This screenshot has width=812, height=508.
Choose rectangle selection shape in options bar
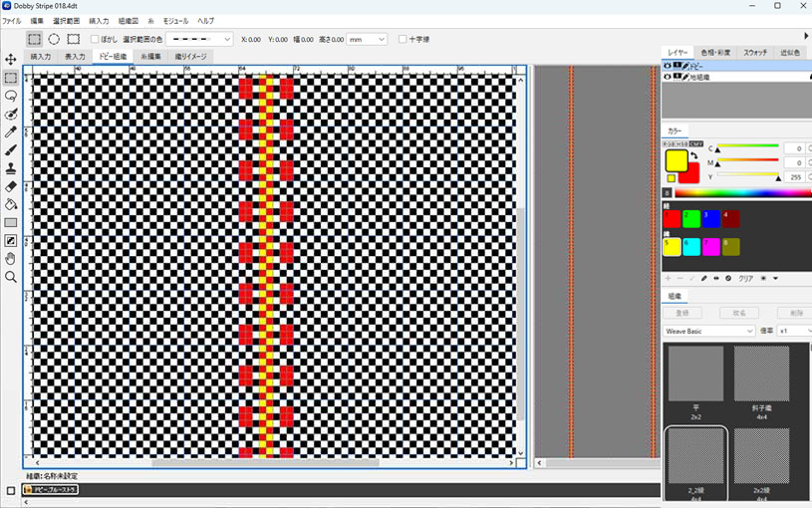pyautogui.click(x=34, y=39)
